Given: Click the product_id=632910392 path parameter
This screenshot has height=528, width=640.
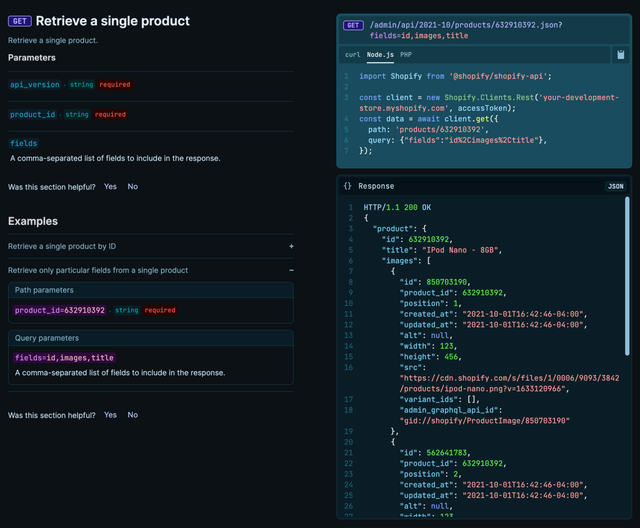Looking at the screenshot, I should [x=60, y=311].
